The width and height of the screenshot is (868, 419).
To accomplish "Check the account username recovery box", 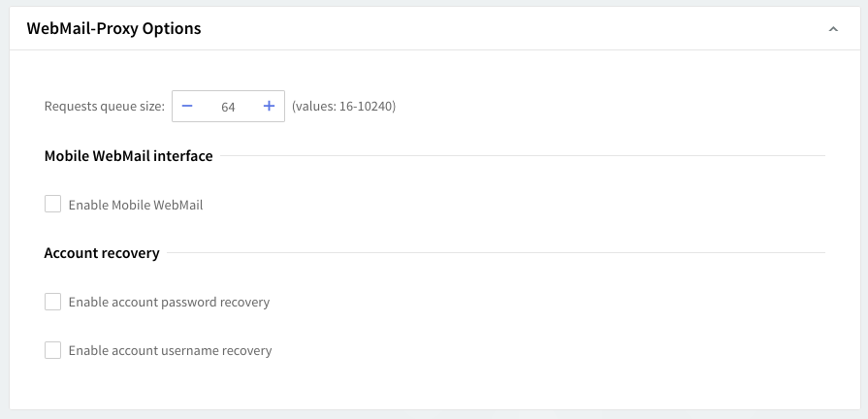I will (52, 350).
